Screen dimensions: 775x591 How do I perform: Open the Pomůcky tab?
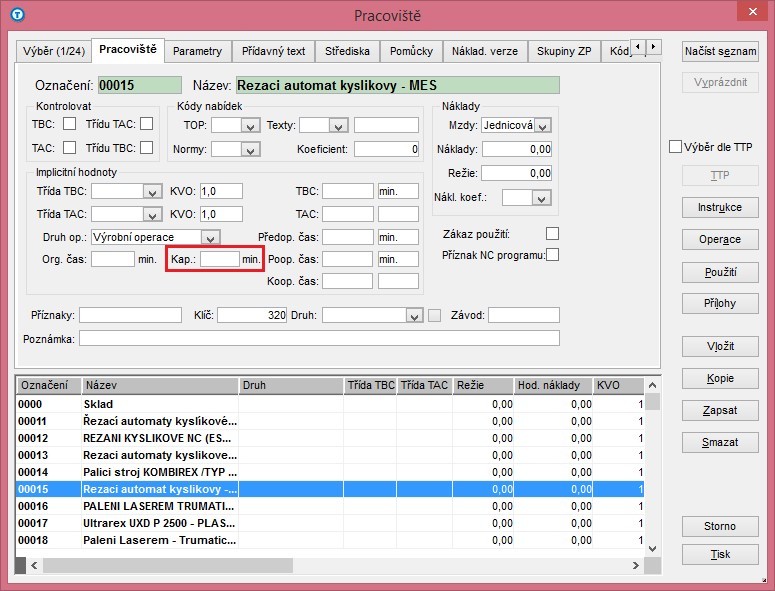coord(411,51)
